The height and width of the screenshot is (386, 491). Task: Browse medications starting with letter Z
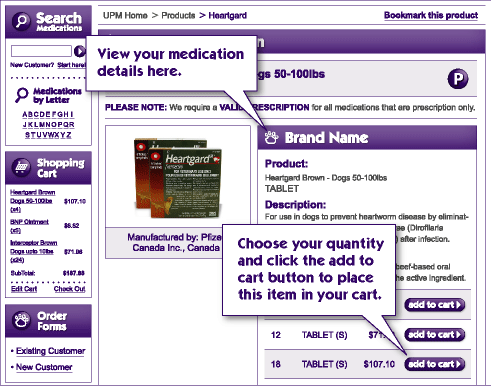68,135
